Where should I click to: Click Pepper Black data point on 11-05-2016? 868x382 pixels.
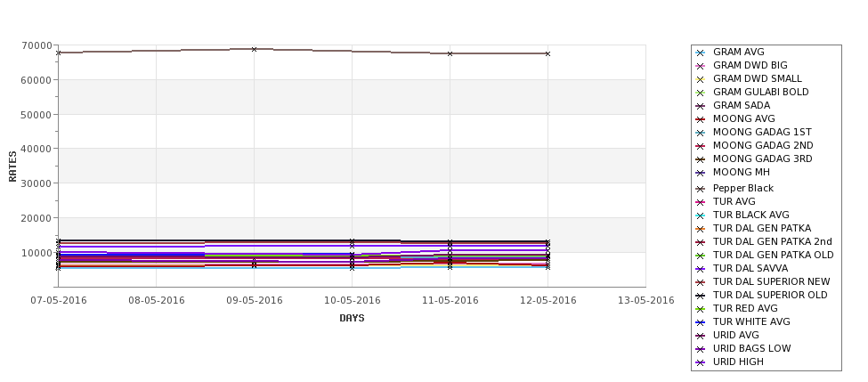tap(450, 53)
